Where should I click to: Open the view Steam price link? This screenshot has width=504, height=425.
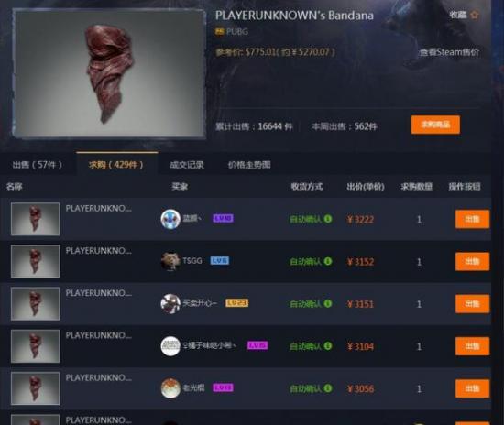click(x=449, y=52)
